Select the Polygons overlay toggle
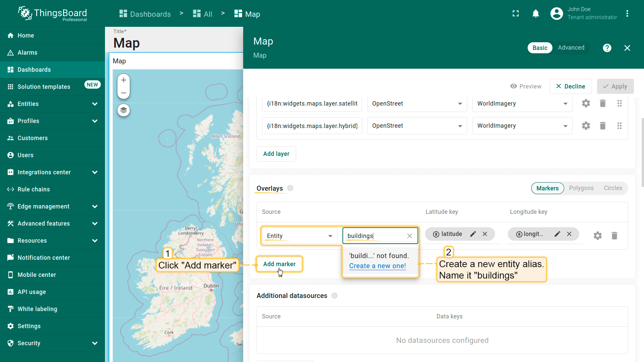The width and height of the screenshot is (644, 362). point(581,188)
